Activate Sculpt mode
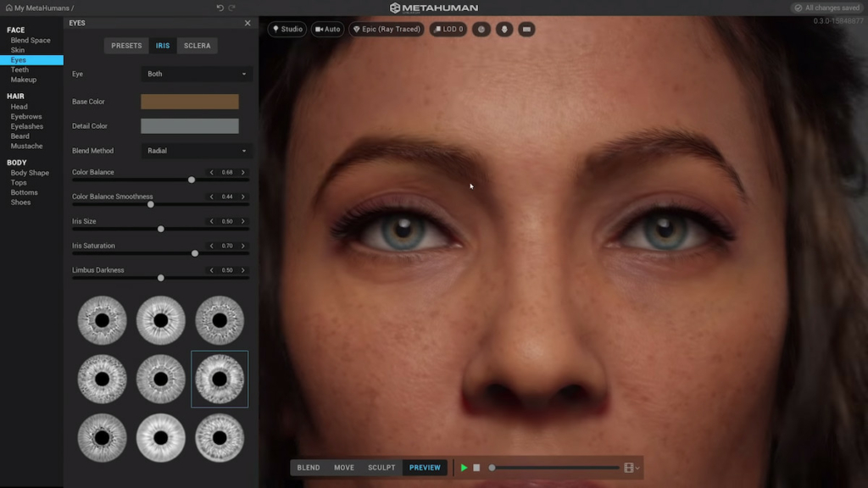This screenshot has width=868, height=488. (381, 468)
